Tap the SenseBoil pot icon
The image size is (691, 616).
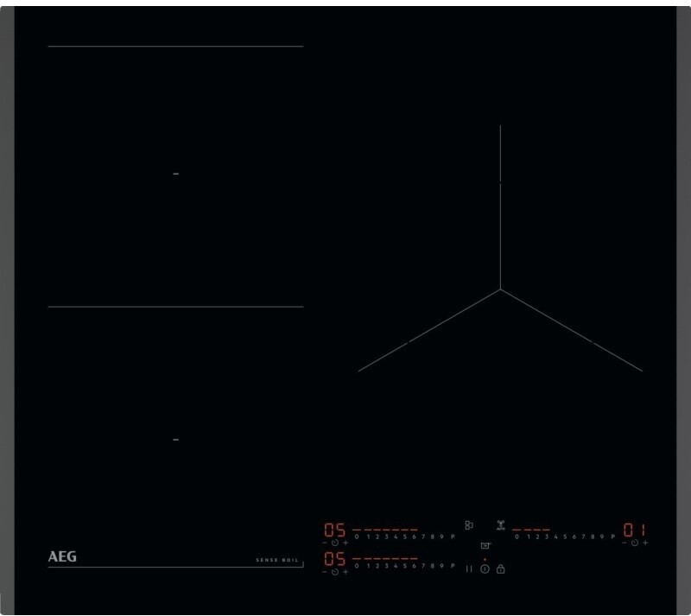(x=485, y=546)
